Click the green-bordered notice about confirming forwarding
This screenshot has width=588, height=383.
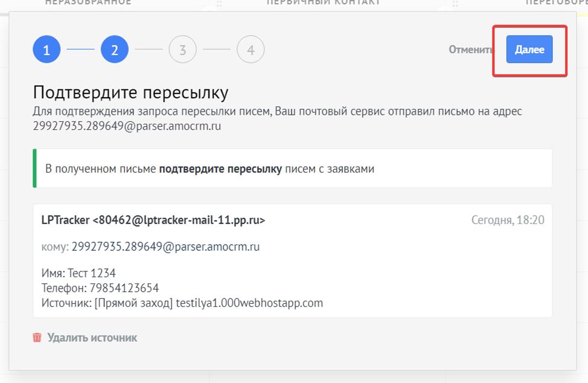click(x=293, y=169)
